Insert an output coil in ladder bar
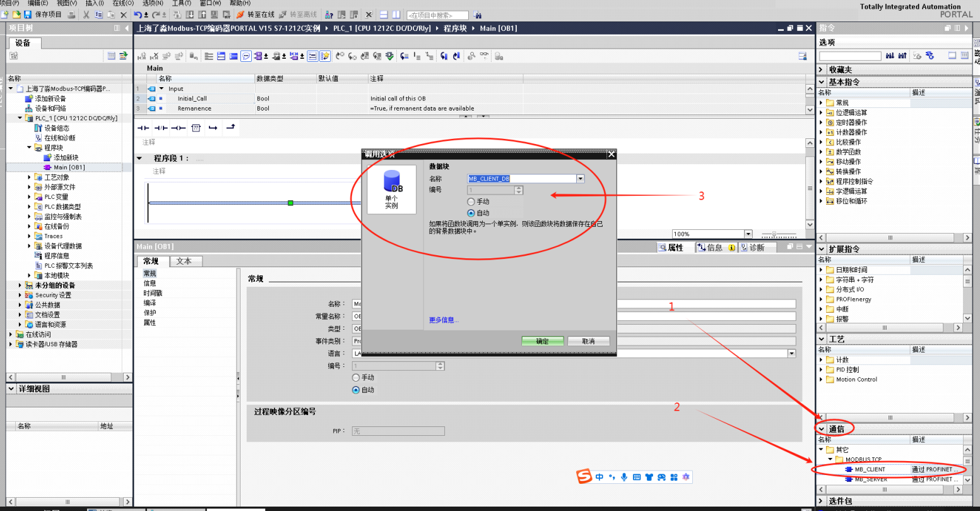Screen dimensions: 980x511 point(179,128)
